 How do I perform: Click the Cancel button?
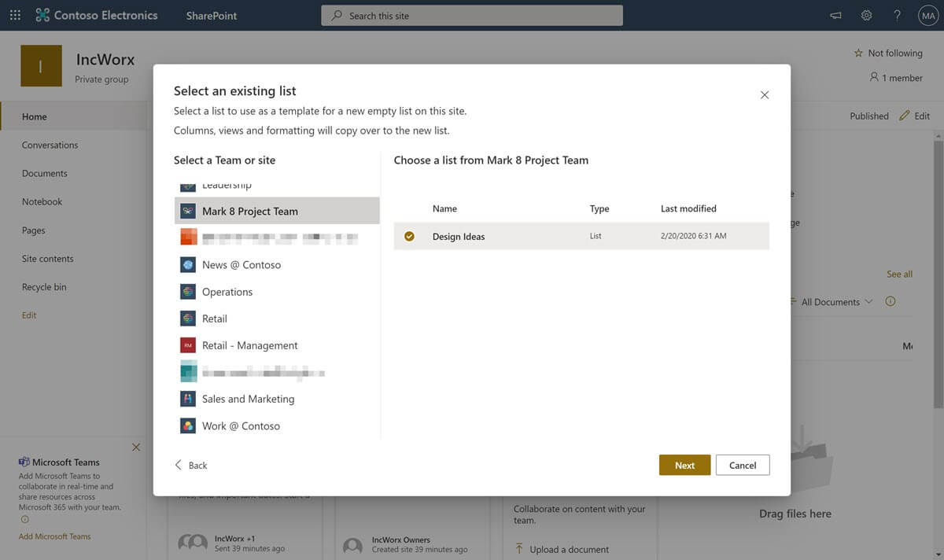pos(743,465)
